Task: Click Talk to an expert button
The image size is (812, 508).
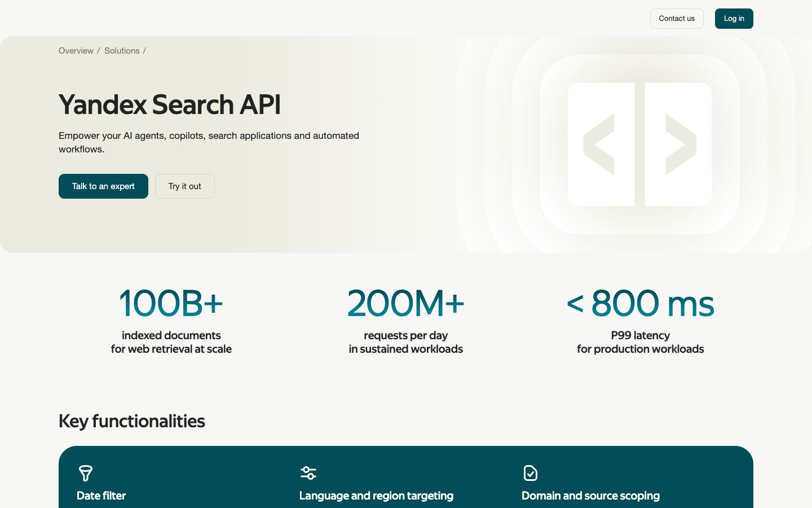Action: click(x=103, y=186)
